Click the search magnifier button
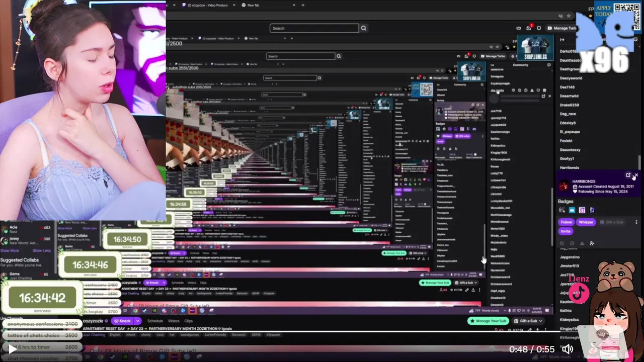The width and height of the screenshot is (644, 362). 363,28
